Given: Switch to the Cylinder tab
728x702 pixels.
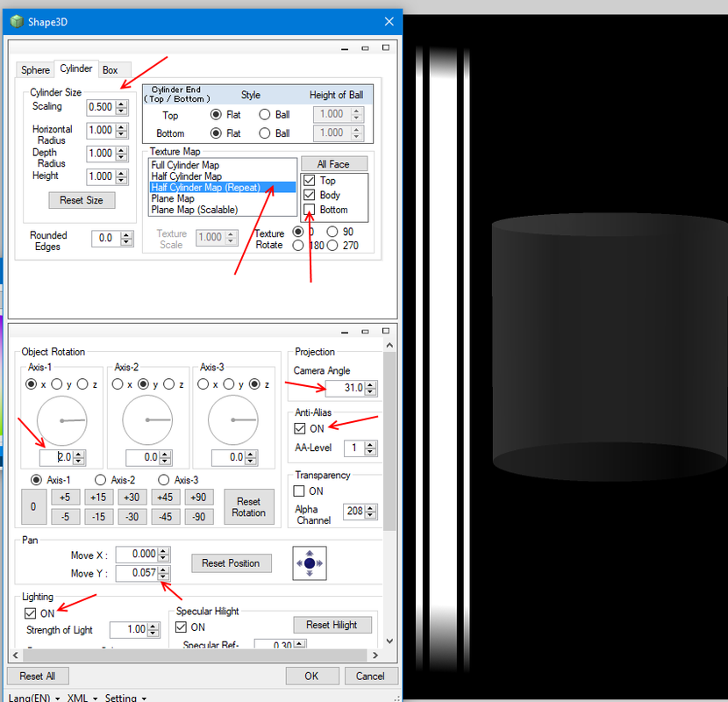Looking at the screenshot, I should (x=76, y=68).
